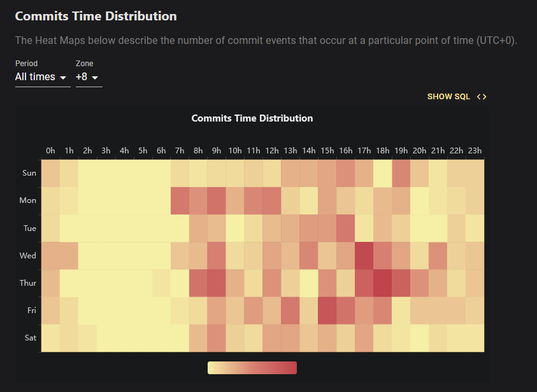Viewport: 537px width, 392px height.
Task: Click the SHOW SQL button
Action: tap(457, 97)
